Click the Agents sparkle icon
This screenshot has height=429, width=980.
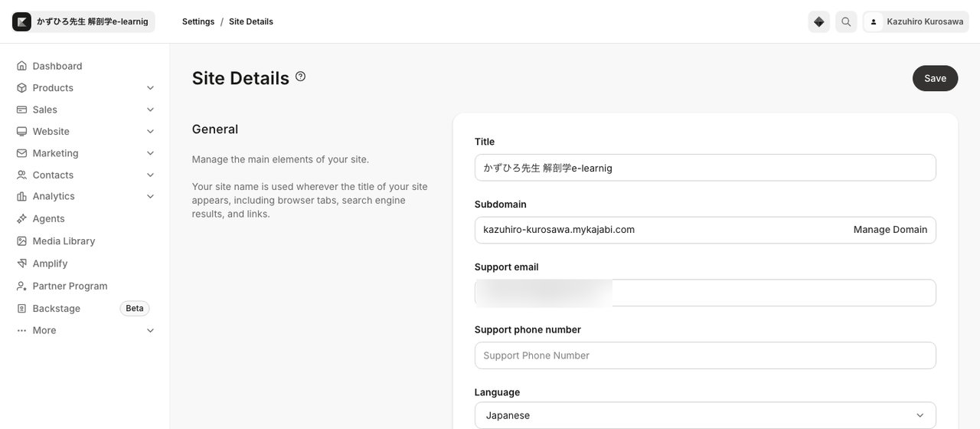coord(21,218)
